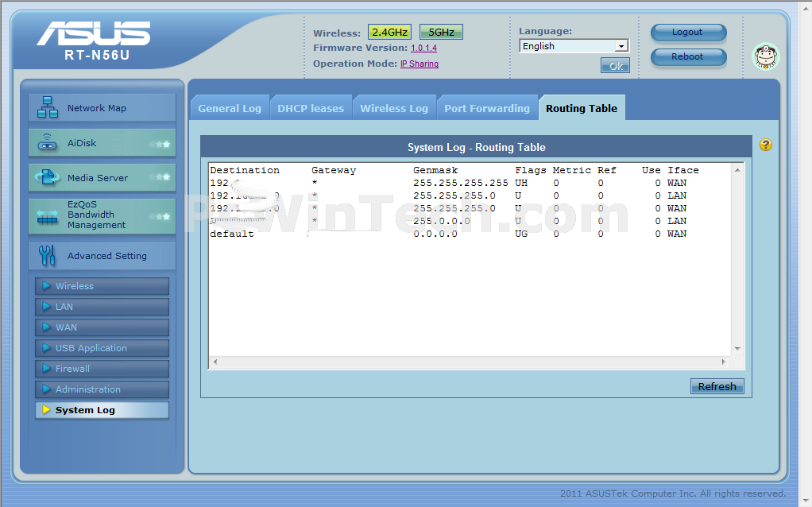This screenshot has height=507, width=812.
Task: Click the 'UG' flags value
Action: coord(521,234)
